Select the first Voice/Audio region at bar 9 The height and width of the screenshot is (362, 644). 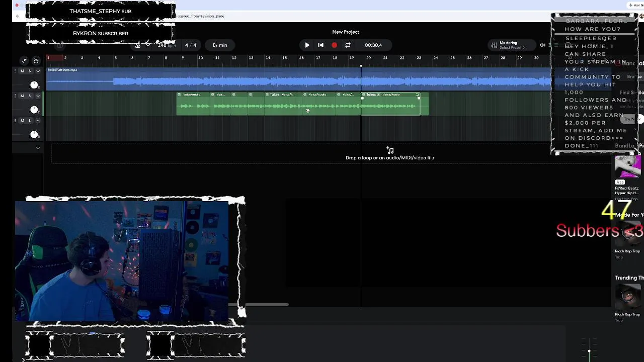193,104
